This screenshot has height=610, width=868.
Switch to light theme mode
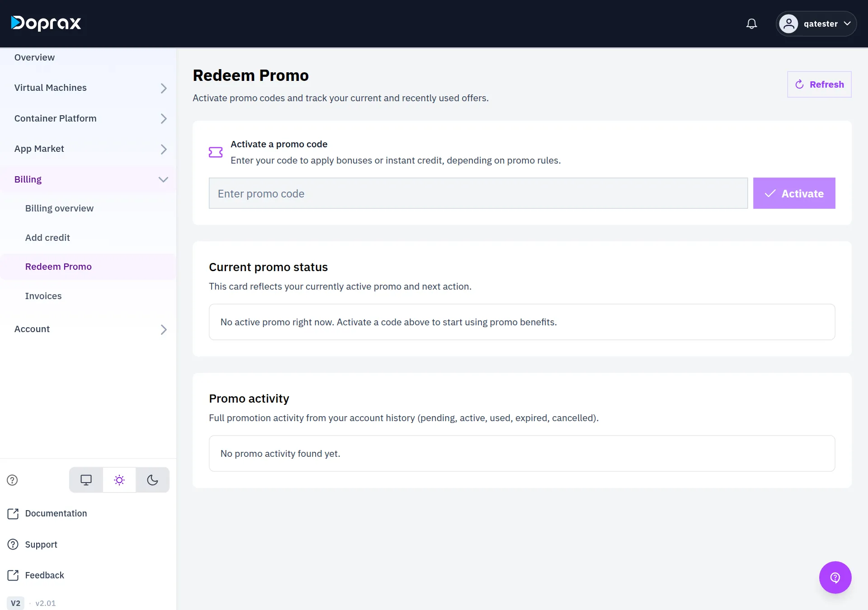(119, 480)
